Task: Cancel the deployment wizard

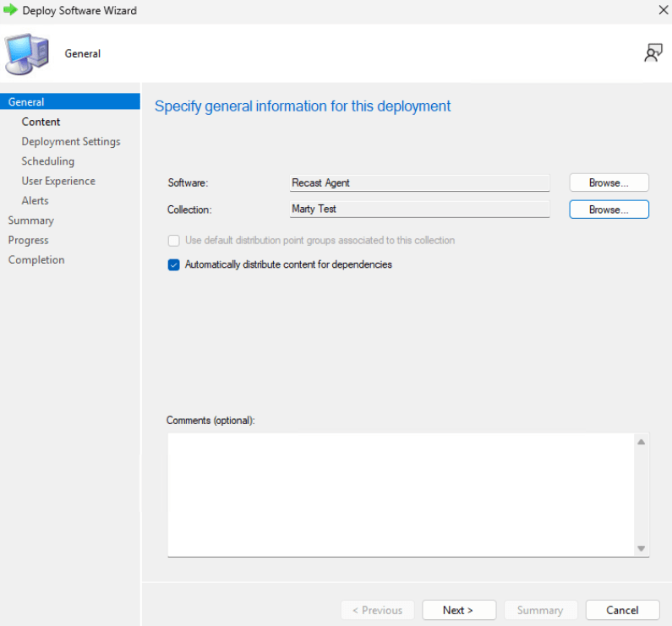Action: click(x=622, y=610)
